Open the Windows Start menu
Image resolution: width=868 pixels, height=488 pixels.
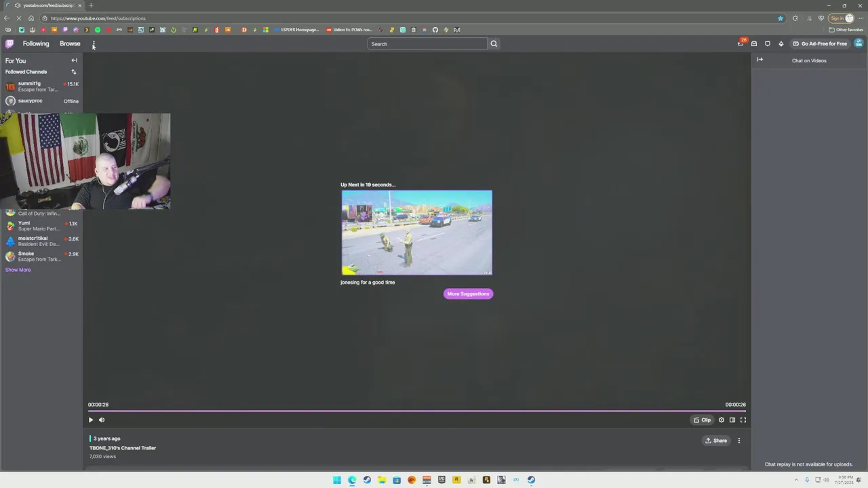(337, 480)
